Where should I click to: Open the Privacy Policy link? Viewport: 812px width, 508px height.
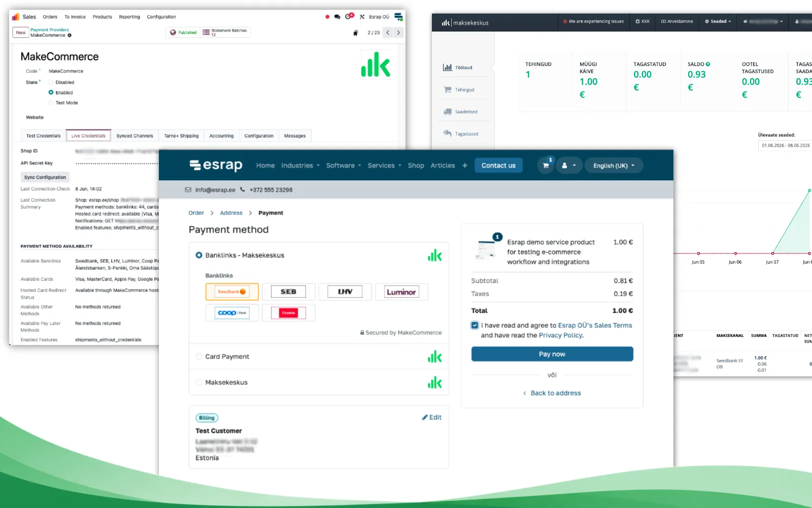[561, 335]
